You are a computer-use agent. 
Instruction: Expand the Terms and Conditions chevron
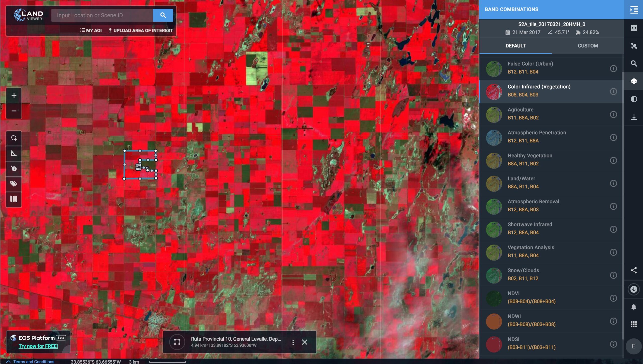pos(8,361)
